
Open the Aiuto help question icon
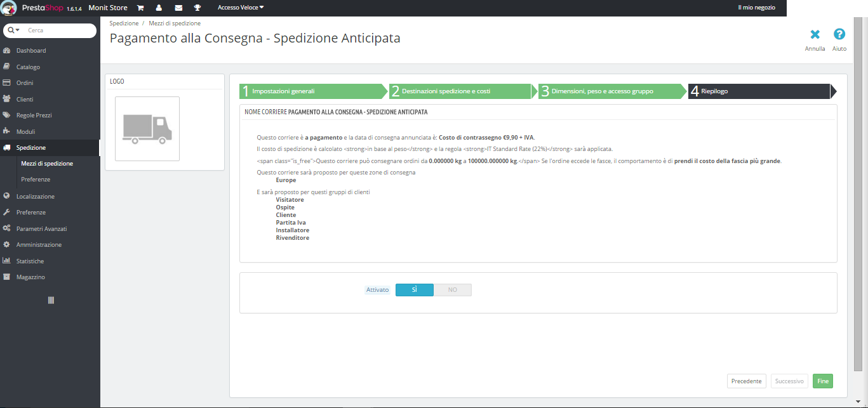(839, 34)
